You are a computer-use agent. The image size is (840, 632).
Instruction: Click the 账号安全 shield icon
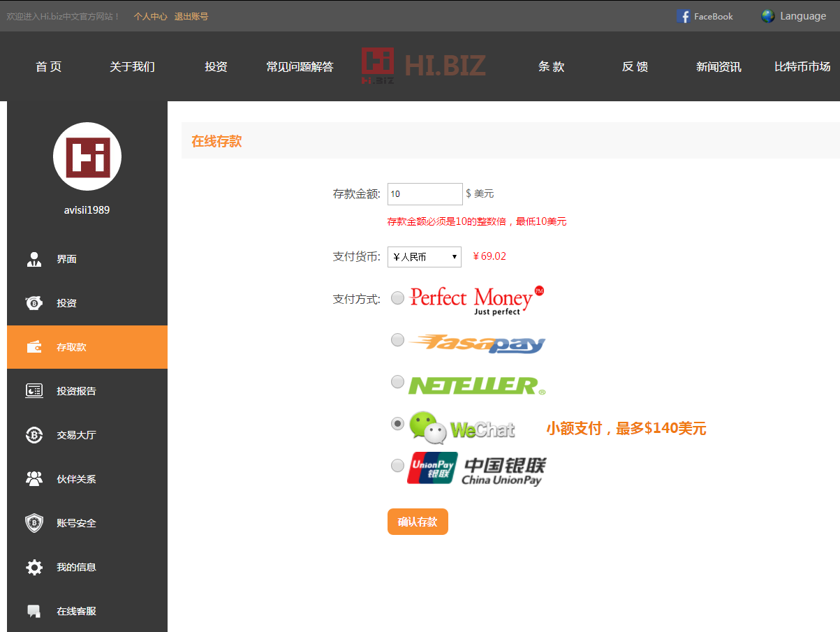pos(34,523)
